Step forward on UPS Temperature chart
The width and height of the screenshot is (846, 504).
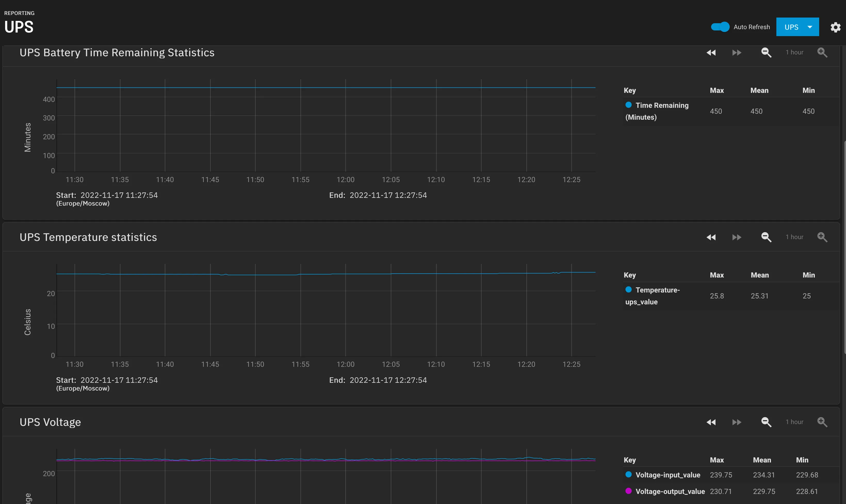tap(736, 237)
